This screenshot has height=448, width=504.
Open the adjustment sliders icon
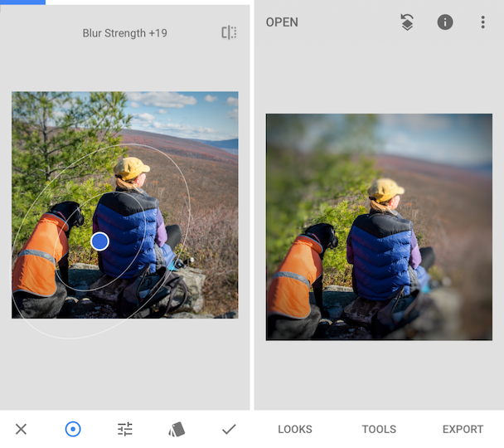coord(125,429)
